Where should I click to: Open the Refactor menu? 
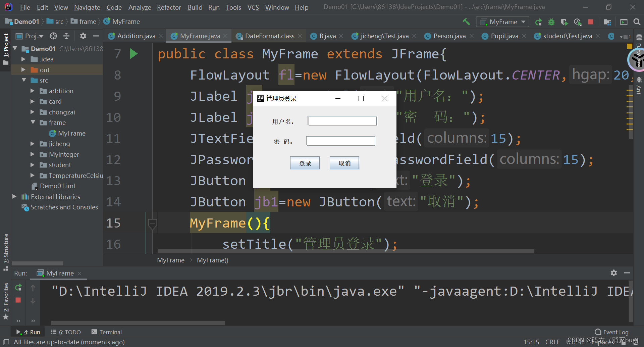[x=169, y=7]
